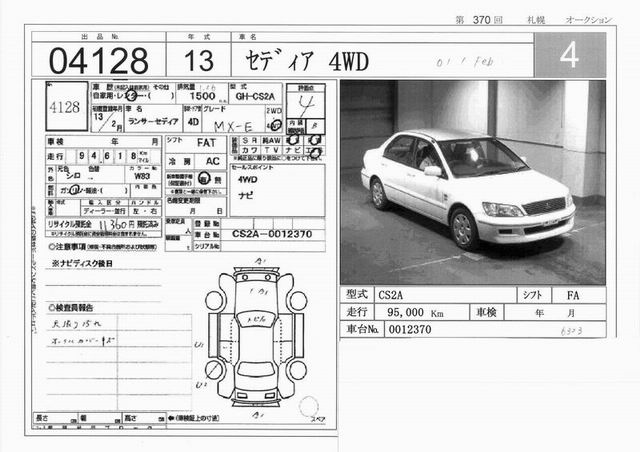Click the 登録№ label

(207, 224)
